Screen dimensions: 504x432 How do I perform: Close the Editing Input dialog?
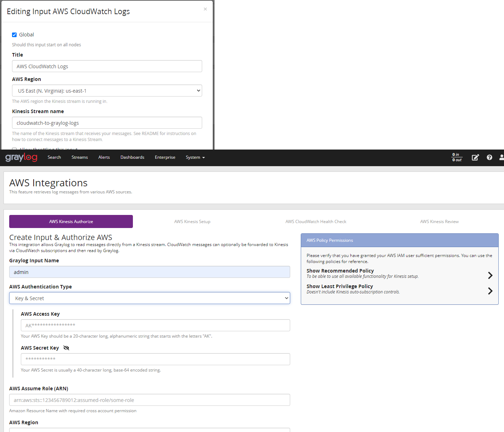point(205,9)
